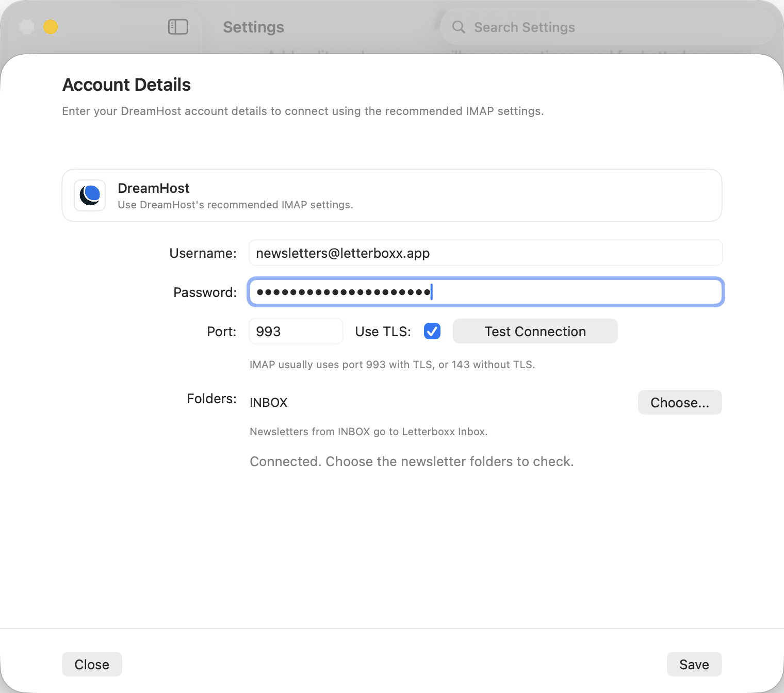The image size is (784, 693).
Task: Test the IMAP connection
Action: click(x=535, y=331)
